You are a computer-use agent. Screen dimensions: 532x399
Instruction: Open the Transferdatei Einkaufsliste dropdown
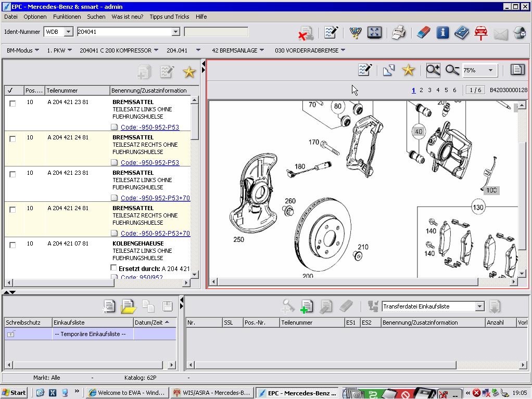[x=479, y=306]
